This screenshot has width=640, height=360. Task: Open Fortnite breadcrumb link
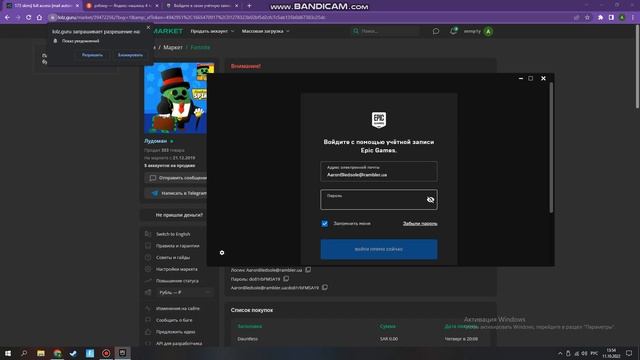(x=200, y=47)
